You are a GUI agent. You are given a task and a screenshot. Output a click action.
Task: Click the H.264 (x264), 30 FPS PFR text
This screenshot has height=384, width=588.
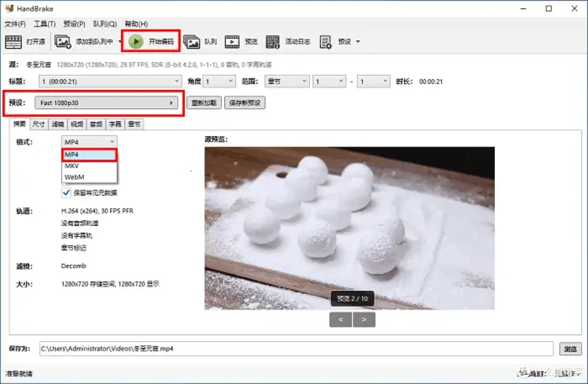[97, 211]
